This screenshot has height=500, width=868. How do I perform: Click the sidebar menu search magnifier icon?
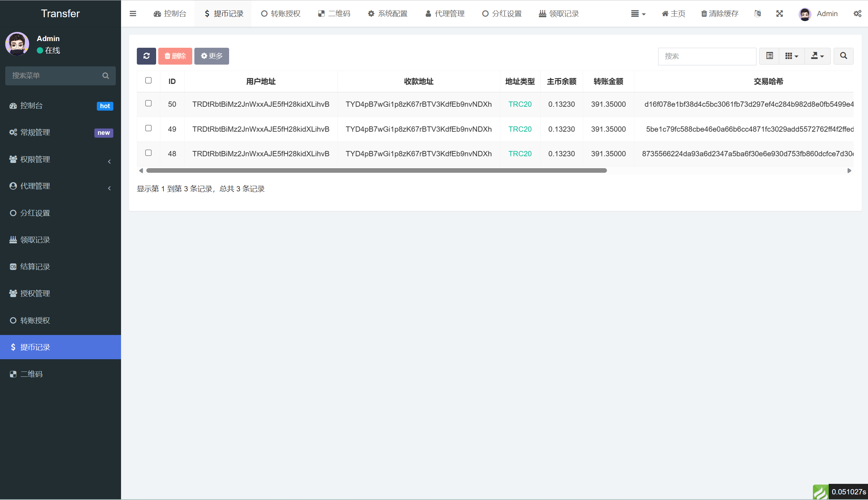(106, 75)
